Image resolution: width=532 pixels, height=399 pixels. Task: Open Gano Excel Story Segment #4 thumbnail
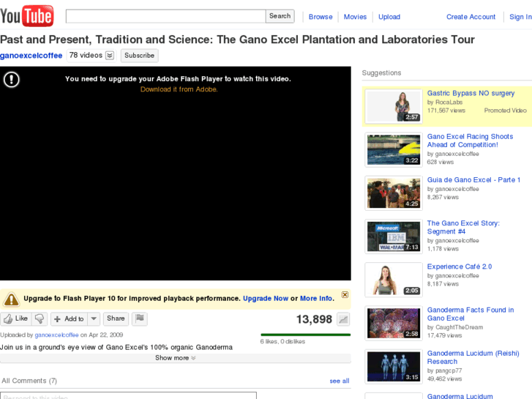(x=394, y=236)
